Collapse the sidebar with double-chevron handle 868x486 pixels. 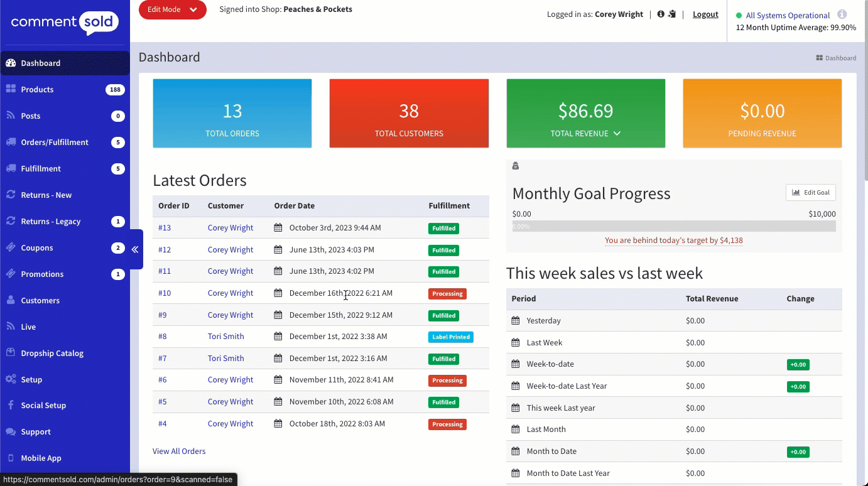[135, 249]
